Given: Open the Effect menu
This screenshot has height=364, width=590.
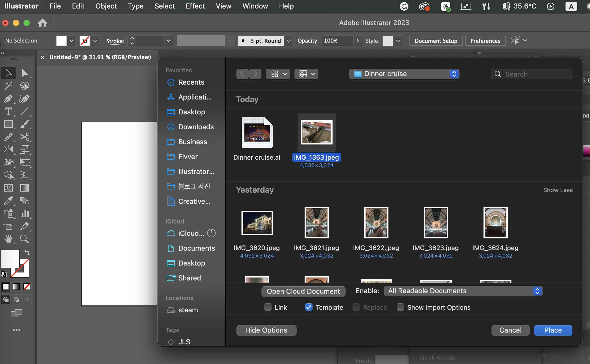Looking at the screenshot, I should [x=195, y=6].
